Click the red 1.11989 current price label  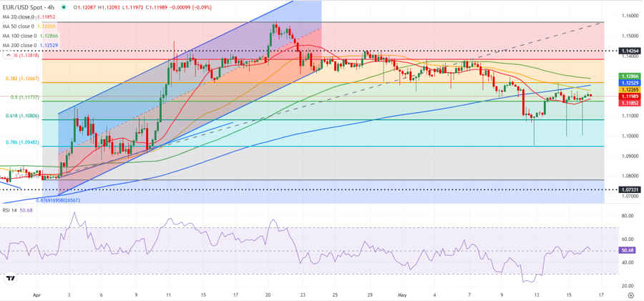628,96
